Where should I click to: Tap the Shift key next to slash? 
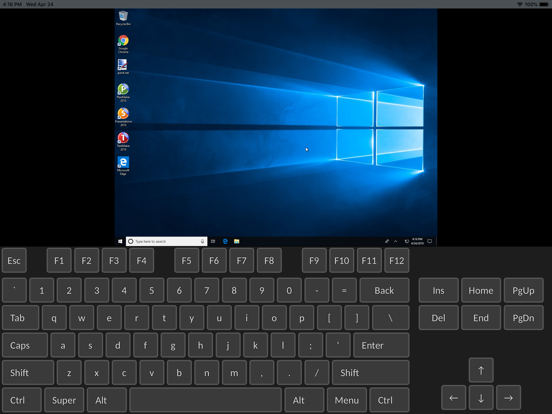click(x=371, y=373)
